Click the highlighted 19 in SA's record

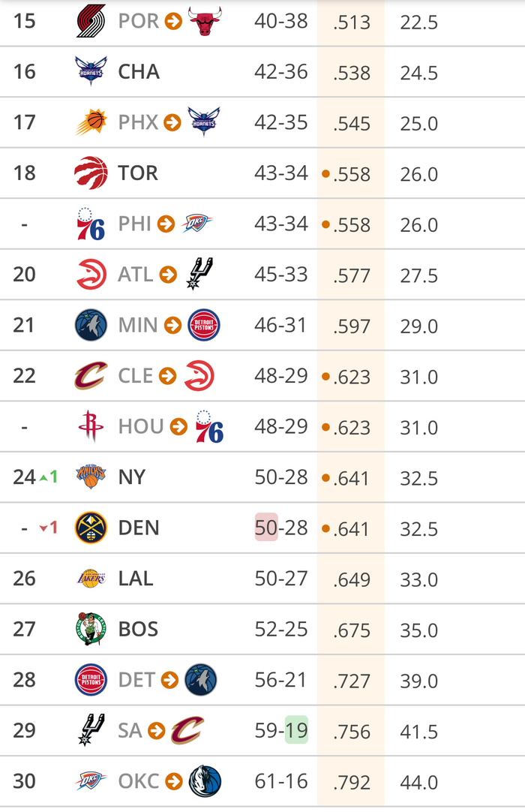tap(297, 730)
